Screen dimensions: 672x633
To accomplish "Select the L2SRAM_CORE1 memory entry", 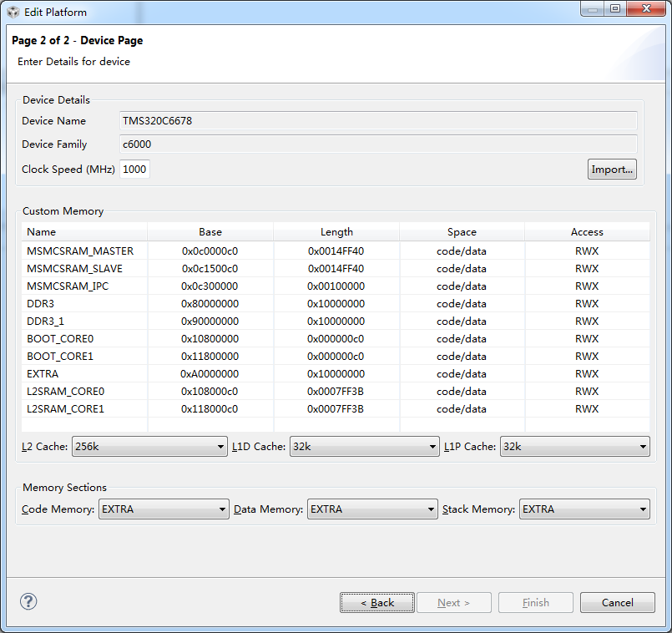I will coord(66,409).
